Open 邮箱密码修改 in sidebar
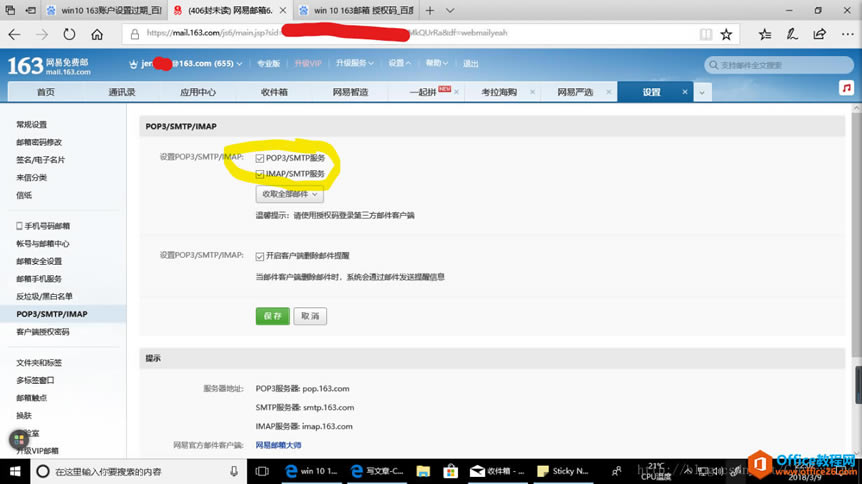This screenshot has width=862, height=484. (x=39, y=142)
